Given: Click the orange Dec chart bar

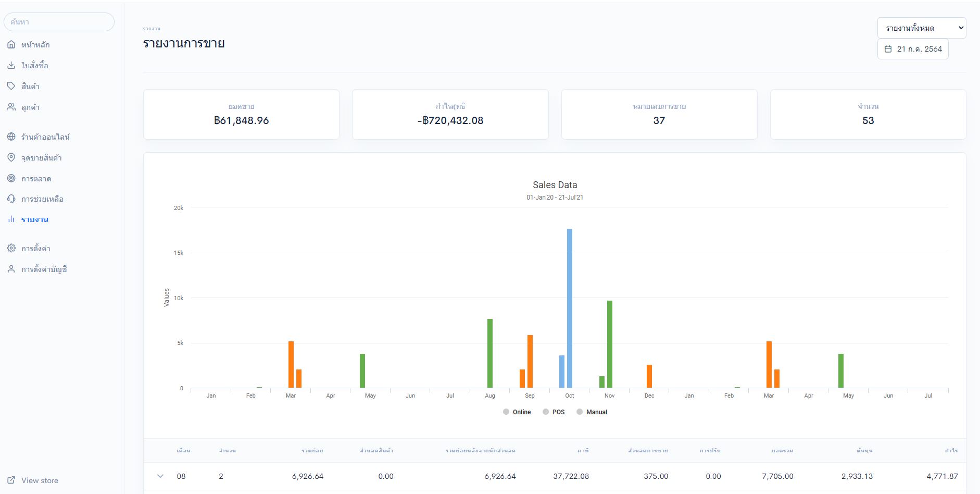Looking at the screenshot, I should (649, 376).
